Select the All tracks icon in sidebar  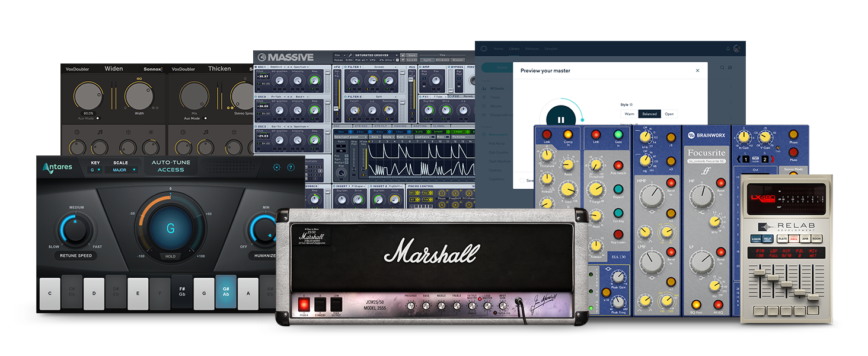tap(483, 88)
